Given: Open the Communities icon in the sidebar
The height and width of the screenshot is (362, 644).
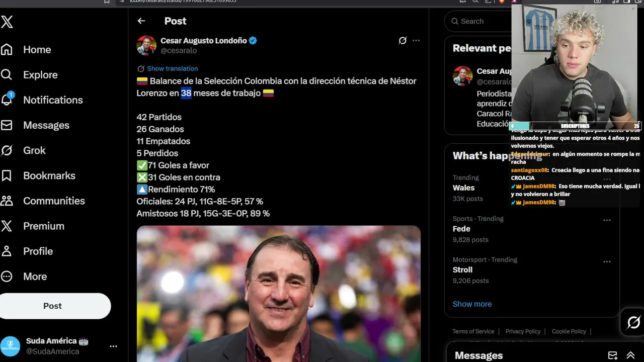Looking at the screenshot, I should tap(7, 201).
